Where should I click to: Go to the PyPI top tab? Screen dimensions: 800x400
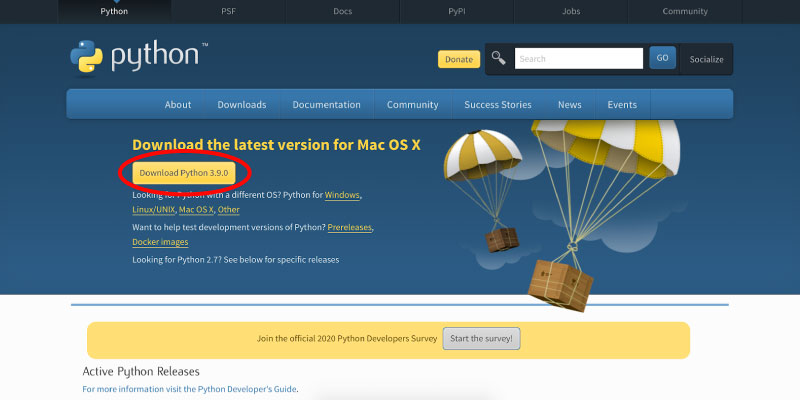tap(457, 11)
